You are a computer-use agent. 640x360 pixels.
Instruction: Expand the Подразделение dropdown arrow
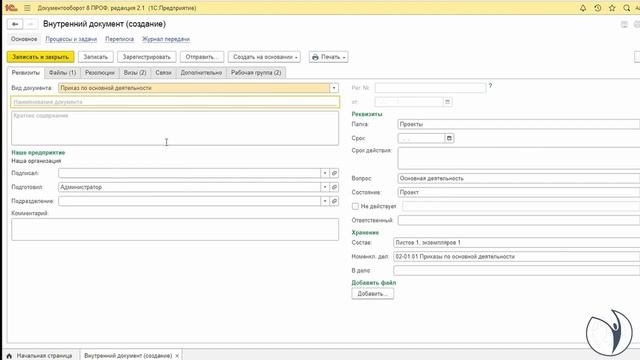coord(325,201)
